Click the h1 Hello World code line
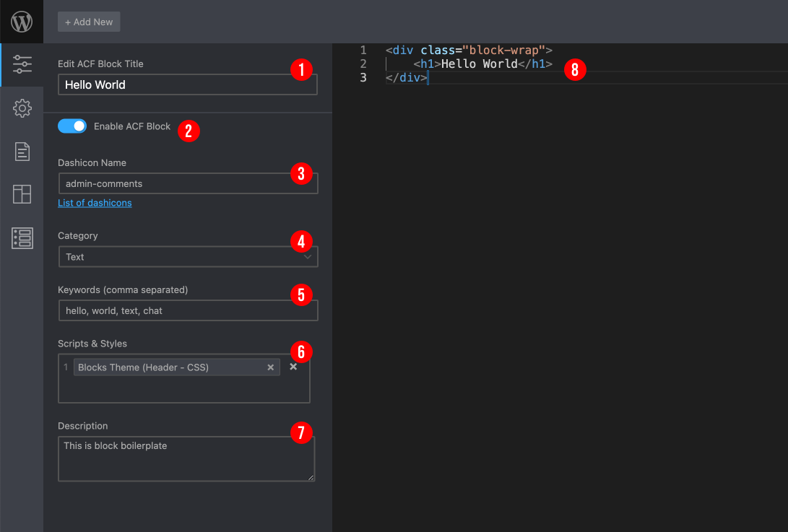This screenshot has height=532, width=788. tap(483, 64)
